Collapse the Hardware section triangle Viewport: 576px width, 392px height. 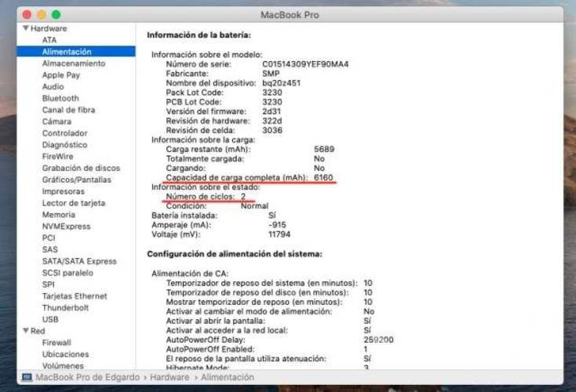pos(26,28)
